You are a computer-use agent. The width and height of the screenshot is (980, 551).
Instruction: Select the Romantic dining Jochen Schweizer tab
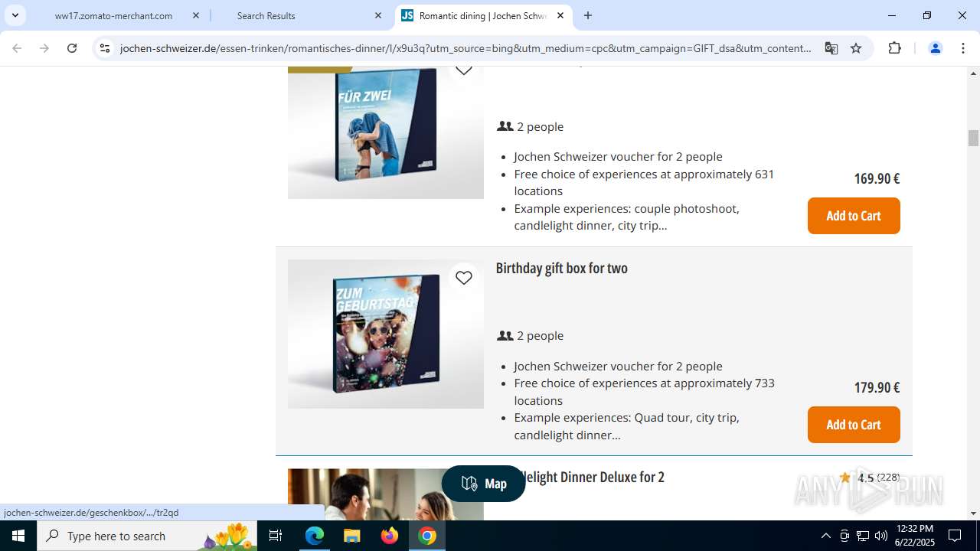(482, 15)
